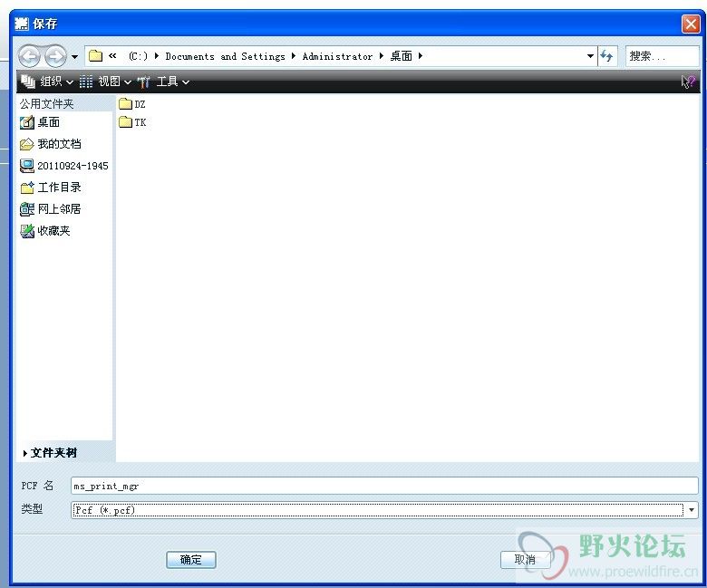Go to 工作目录 in sidebar
Viewport: 707px width, 588px height.
click(51, 187)
